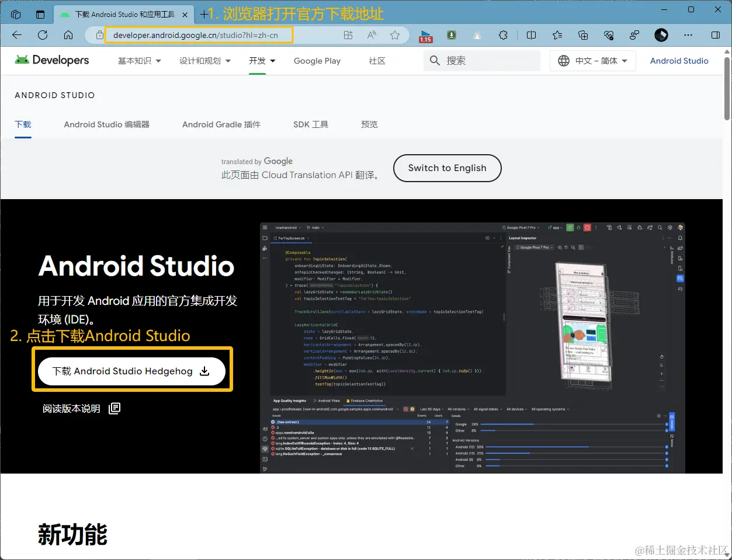This screenshot has width=732, height=560.
Task: Open the 阅读版本说明 link
Action: pos(81,408)
